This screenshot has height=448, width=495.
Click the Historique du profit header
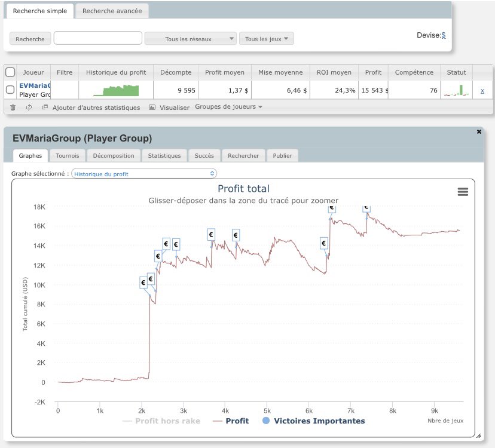coord(116,72)
